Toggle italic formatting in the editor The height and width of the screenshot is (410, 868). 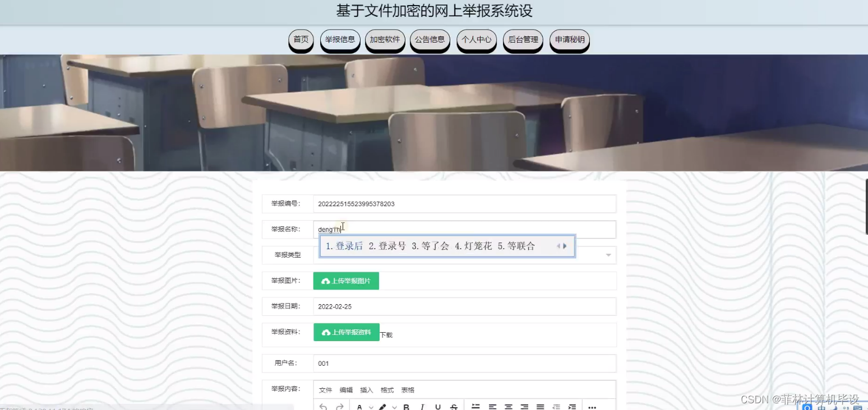[x=422, y=406]
